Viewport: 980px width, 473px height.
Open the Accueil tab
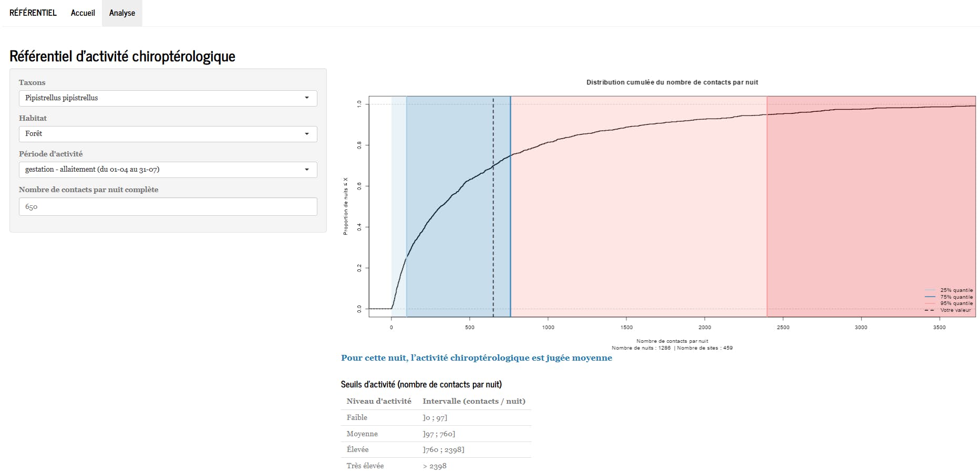coord(82,13)
